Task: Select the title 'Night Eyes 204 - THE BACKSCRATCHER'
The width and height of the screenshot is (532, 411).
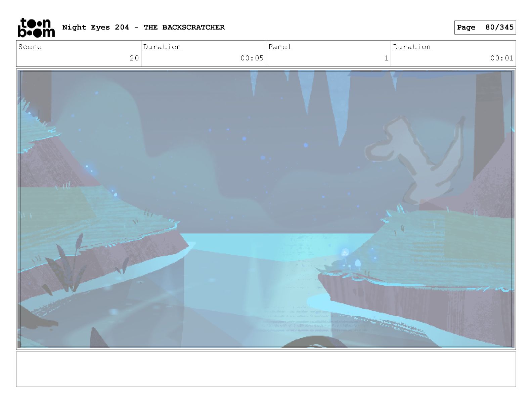Action: (x=143, y=27)
